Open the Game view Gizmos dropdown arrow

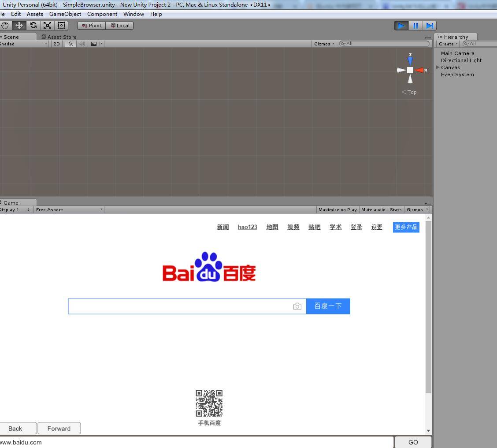pos(427,210)
